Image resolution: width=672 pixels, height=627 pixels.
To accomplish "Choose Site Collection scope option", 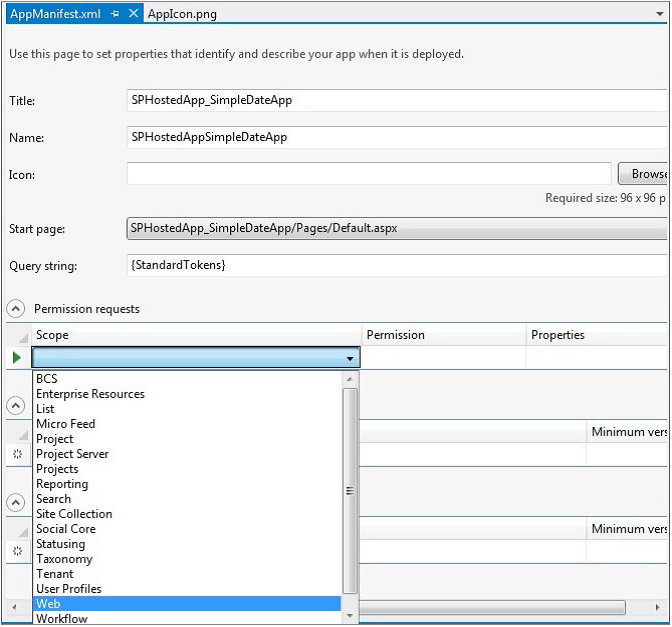I will click(187, 514).
